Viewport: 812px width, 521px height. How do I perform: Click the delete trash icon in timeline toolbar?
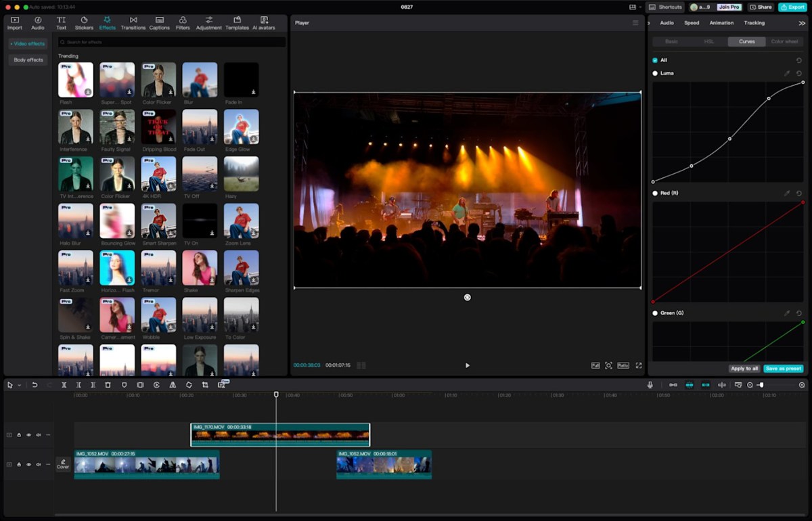(x=108, y=385)
